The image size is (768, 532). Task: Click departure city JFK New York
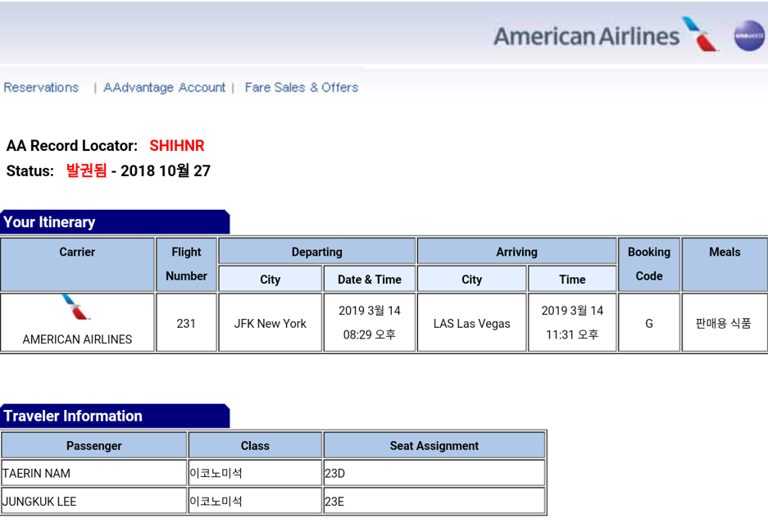[x=270, y=323]
